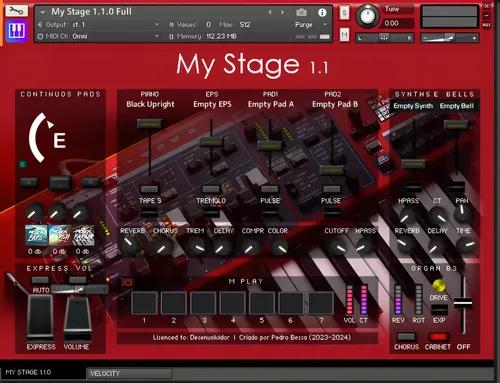Click the purple keyboard instrument icon
The height and width of the screenshot is (383, 500).
tap(16, 31)
